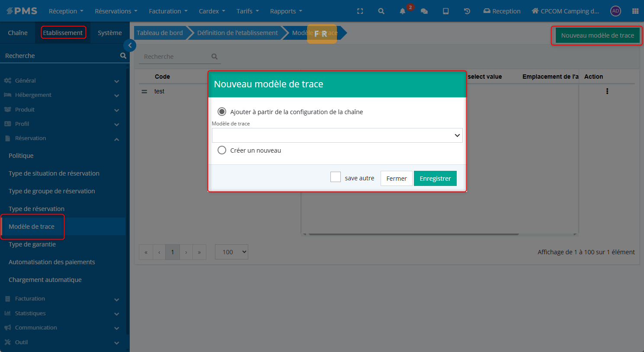The image size is (644, 352).
Task: Click the fullscreen icon in top bar
Action: tap(360, 11)
